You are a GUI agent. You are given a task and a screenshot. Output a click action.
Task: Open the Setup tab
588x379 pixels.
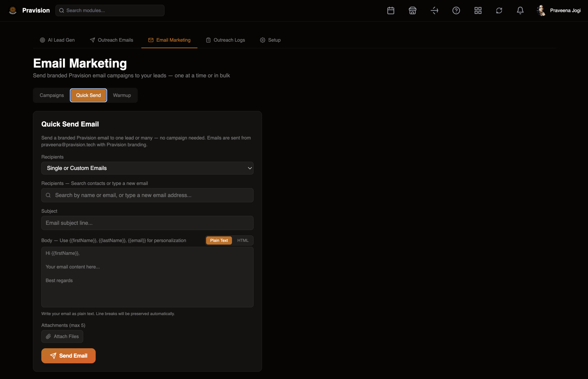[270, 40]
